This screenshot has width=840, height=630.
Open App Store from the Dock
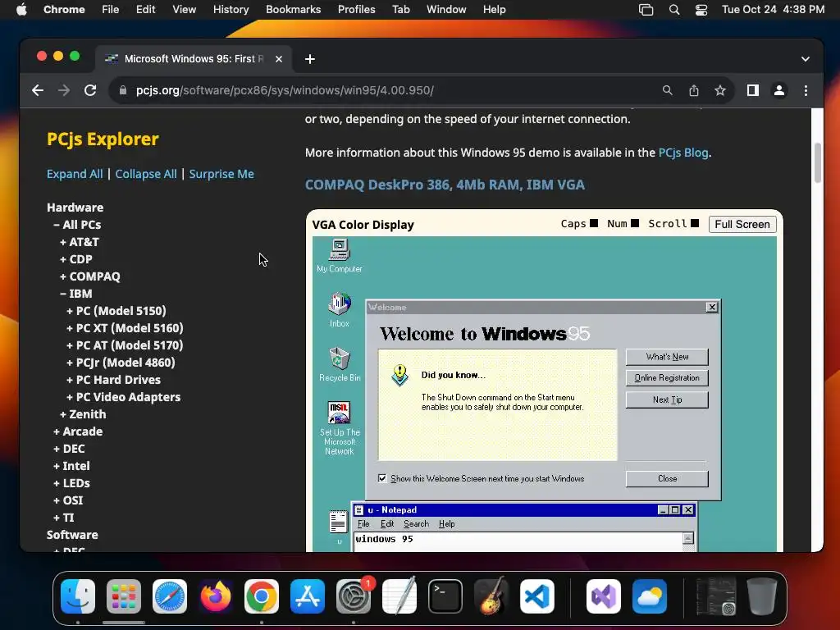308,596
